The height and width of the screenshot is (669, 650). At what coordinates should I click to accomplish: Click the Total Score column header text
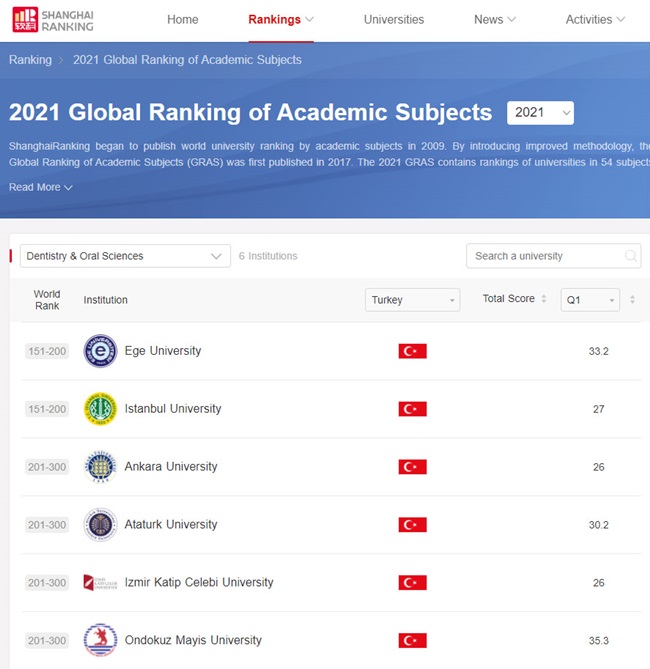508,299
